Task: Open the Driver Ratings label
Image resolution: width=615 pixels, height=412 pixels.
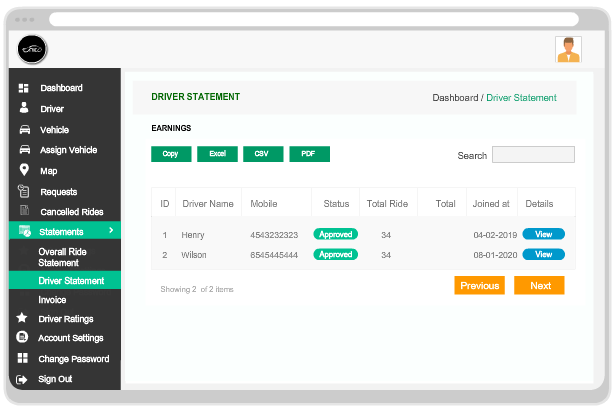Action: [x=66, y=319]
